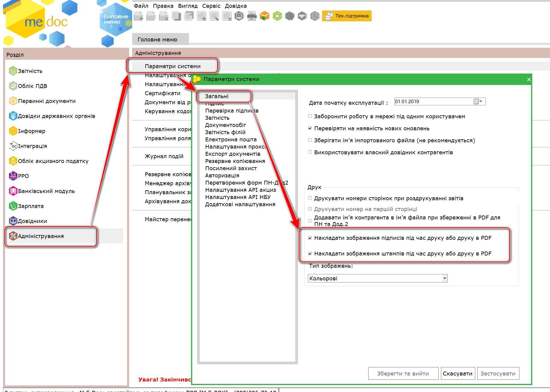
Task: Click the Скасувати button
Action: point(457,374)
